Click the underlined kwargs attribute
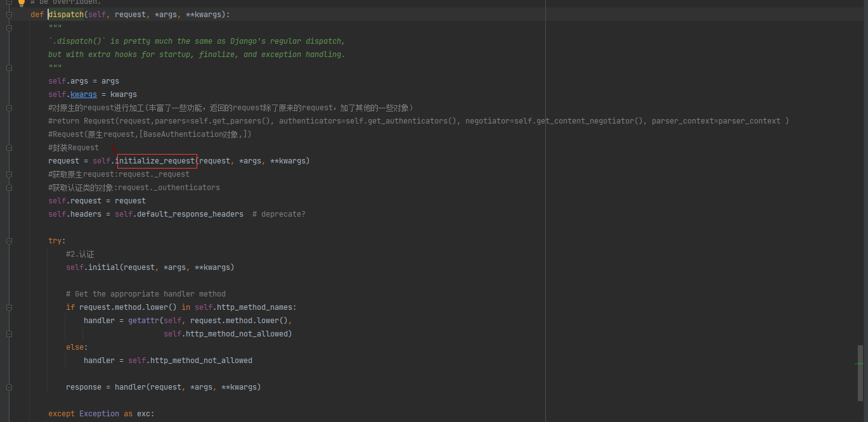 click(x=84, y=94)
